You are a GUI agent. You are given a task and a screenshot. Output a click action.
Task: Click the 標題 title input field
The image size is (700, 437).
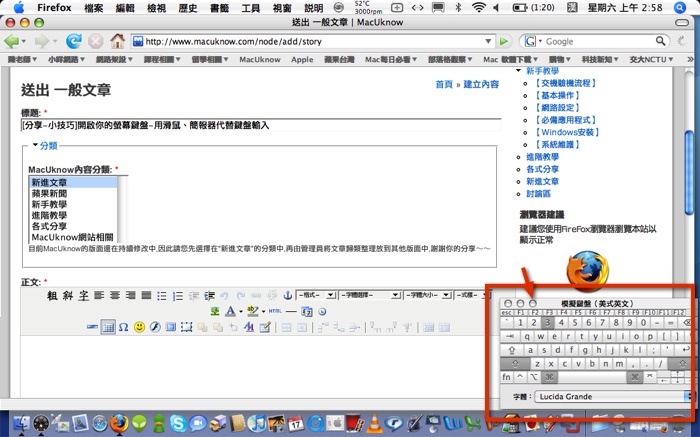[261, 125]
